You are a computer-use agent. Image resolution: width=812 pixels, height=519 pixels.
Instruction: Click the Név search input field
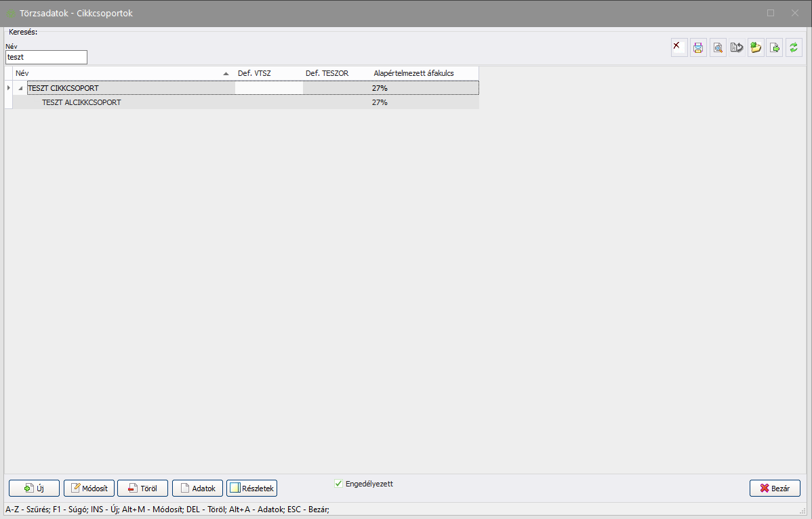(x=46, y=58)
